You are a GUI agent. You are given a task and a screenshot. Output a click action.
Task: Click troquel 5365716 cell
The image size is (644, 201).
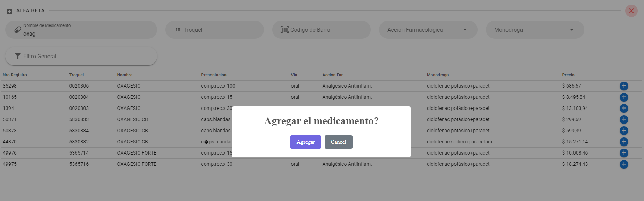click(x=79, y=164)
